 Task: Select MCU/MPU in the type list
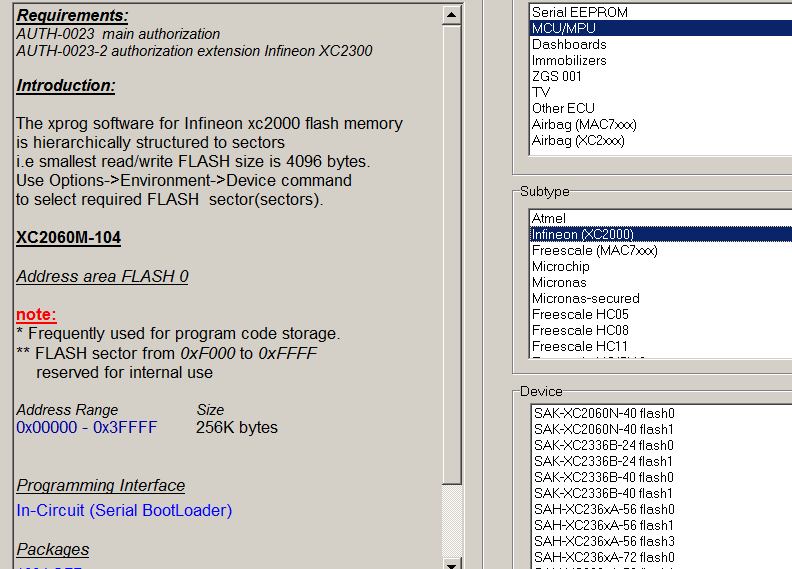click(661, 28)
